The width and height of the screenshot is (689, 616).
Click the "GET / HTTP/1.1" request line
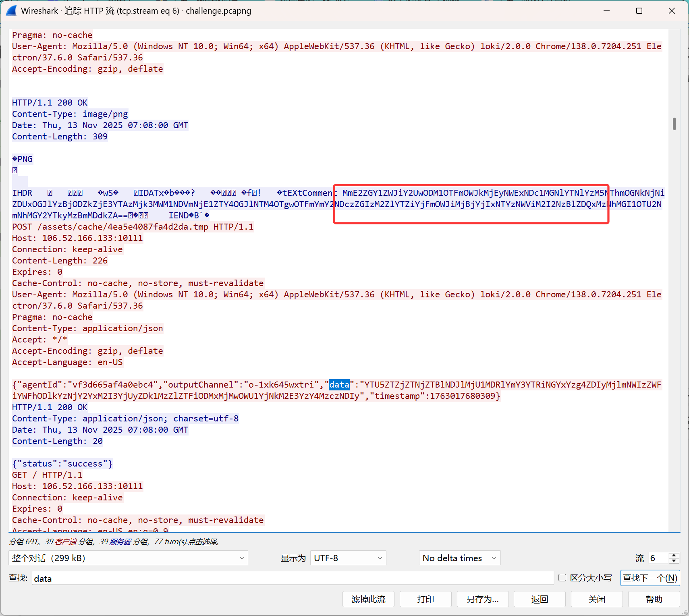click(x=47, y=475)
